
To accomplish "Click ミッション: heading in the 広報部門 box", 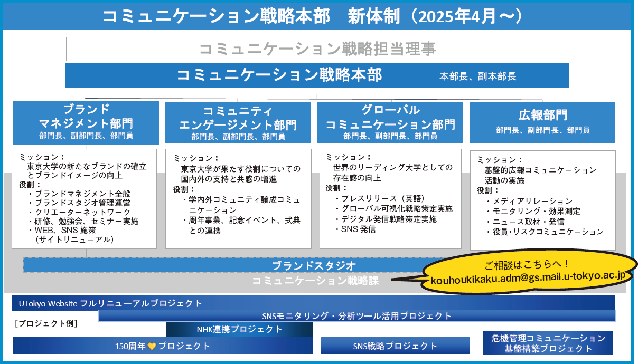I will pyautogui.click(x=500, y=159).
